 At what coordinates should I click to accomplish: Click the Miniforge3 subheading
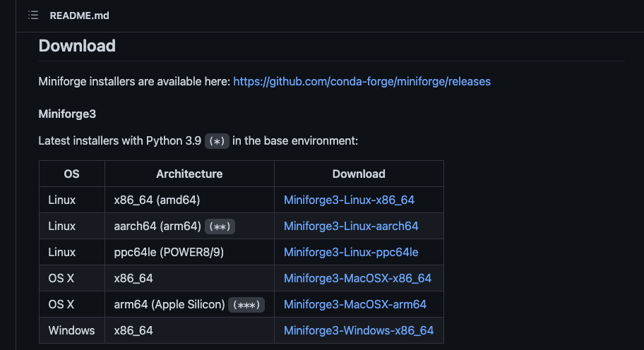point(67,114)
